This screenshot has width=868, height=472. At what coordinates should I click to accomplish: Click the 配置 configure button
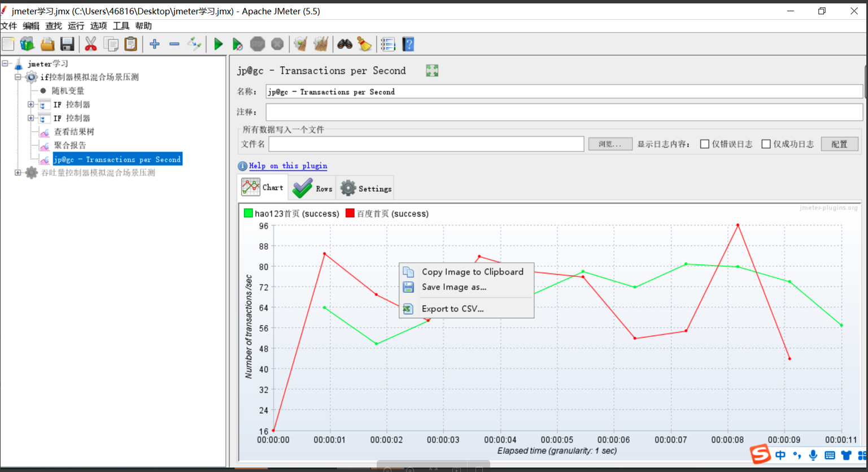pyautogui.click(x=839, y=144)
